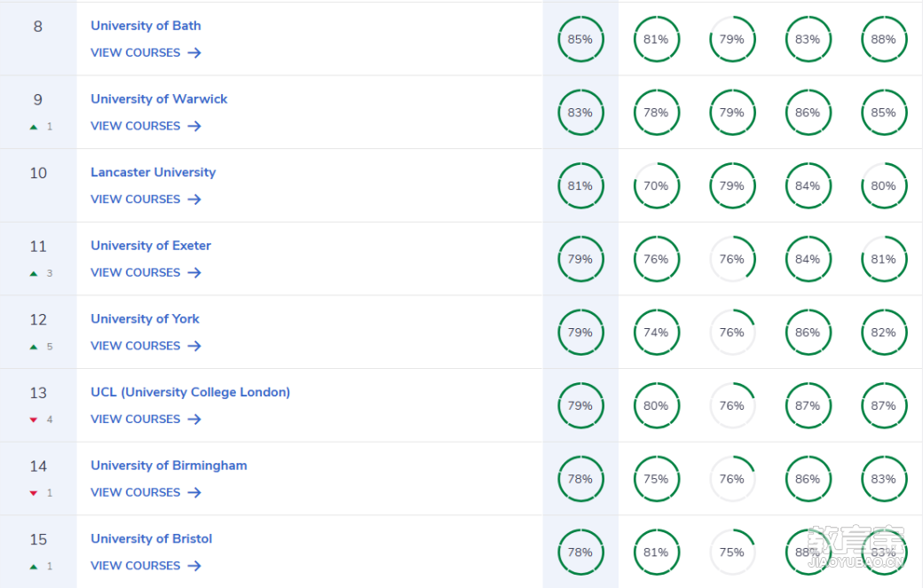Click the green up triangle under rank 12

click(x=34, y=347)
